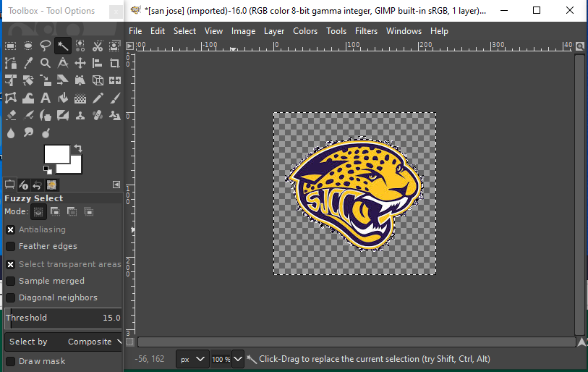
Task: Reset colors to default black and white
Action: pos(48,169)
